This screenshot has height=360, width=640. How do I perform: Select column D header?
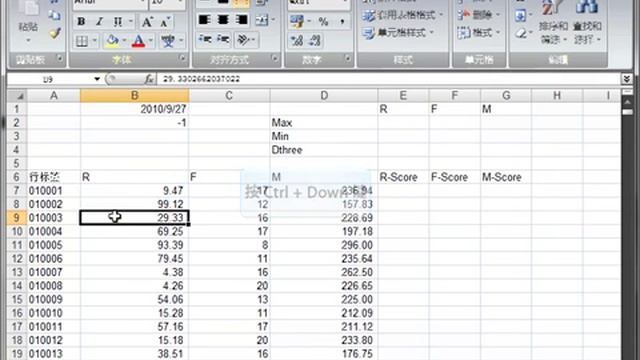tap(324, 96)
